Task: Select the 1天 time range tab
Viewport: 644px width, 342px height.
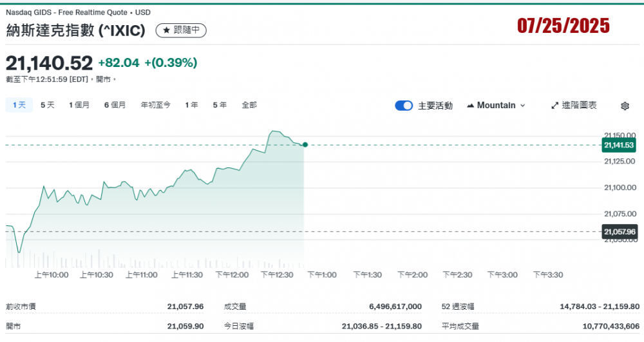Action: [19, 105]
